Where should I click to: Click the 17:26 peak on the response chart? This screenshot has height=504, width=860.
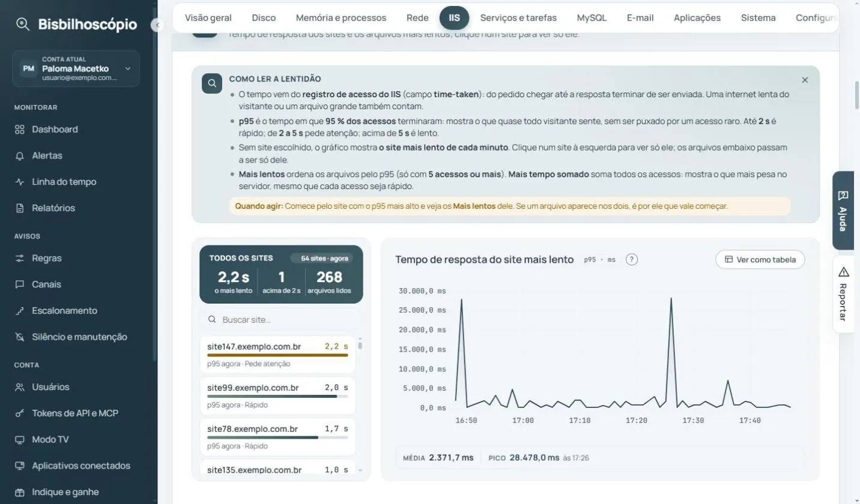click(671, 298)
